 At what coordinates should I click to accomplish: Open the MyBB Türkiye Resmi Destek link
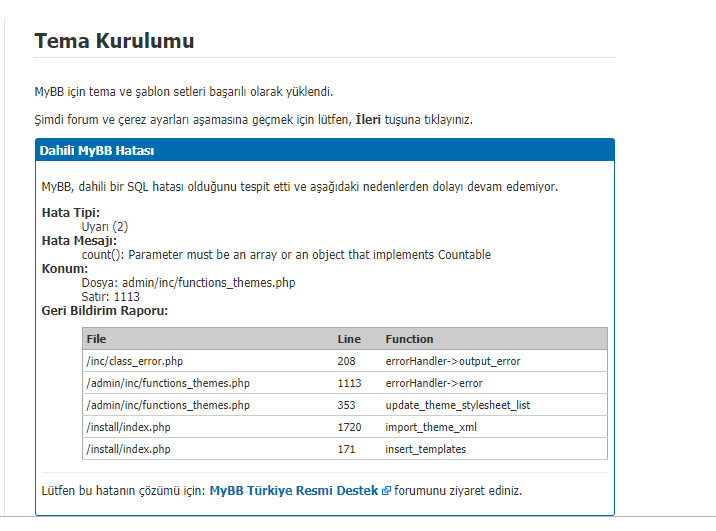point(294,490)
